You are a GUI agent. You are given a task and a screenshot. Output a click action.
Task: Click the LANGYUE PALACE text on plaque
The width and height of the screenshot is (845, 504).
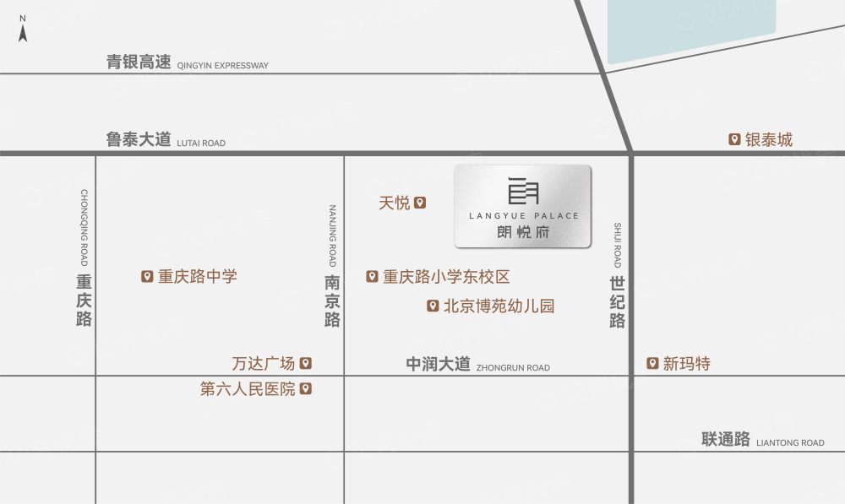point(524,216)
